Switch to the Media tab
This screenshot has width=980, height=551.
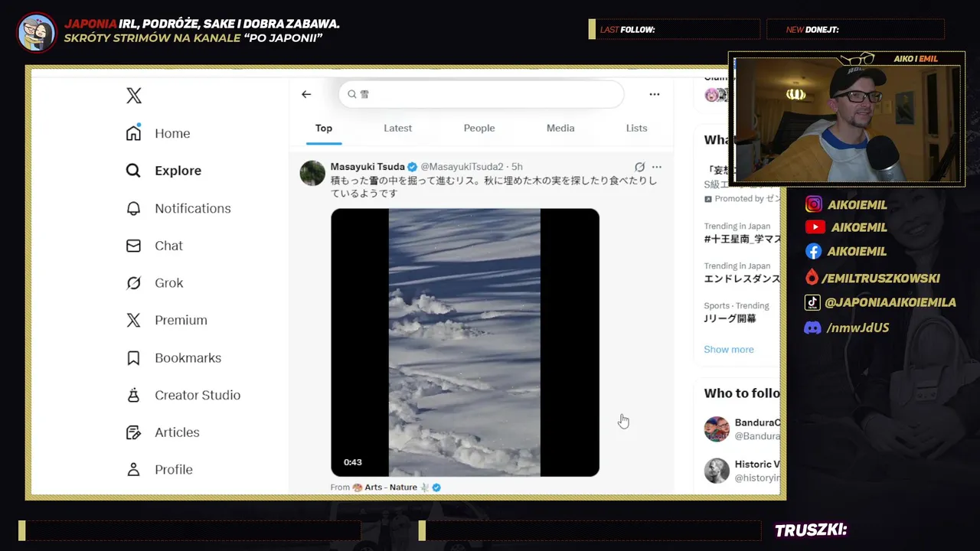pos(560,129)
